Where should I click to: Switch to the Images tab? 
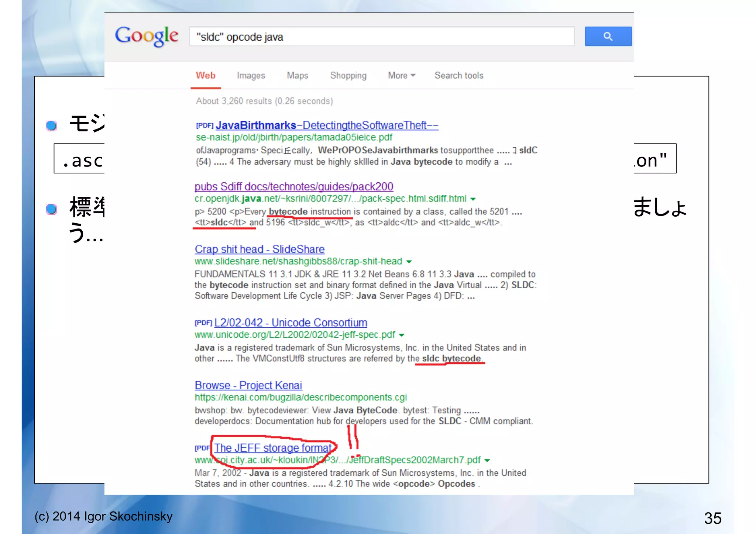pyautogui.click(x=251, y=75)
